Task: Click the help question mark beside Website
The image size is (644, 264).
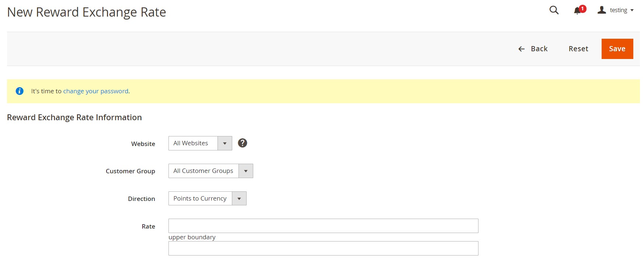Action: (242, 143)
